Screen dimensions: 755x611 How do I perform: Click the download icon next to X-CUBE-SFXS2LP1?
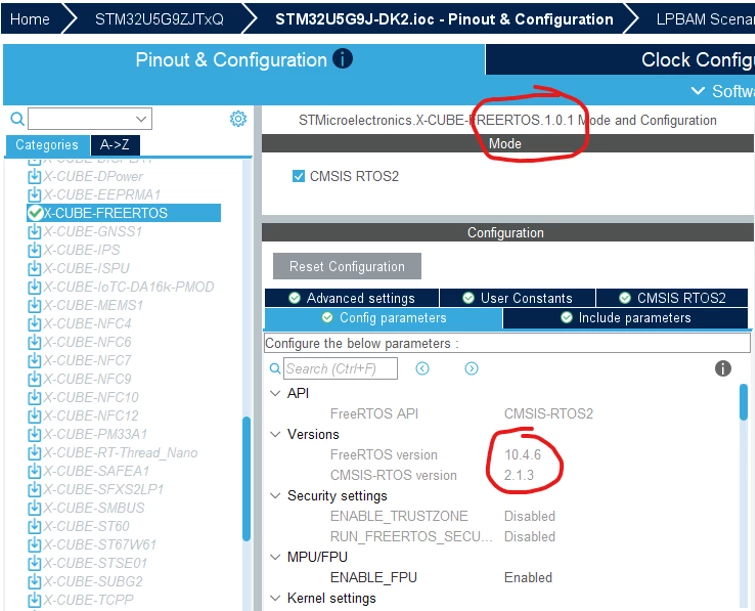[x=34, y=489]
